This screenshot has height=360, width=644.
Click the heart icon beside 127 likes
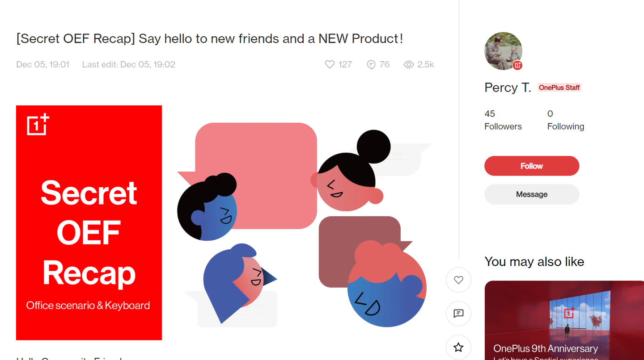click(x=330, y=64)
